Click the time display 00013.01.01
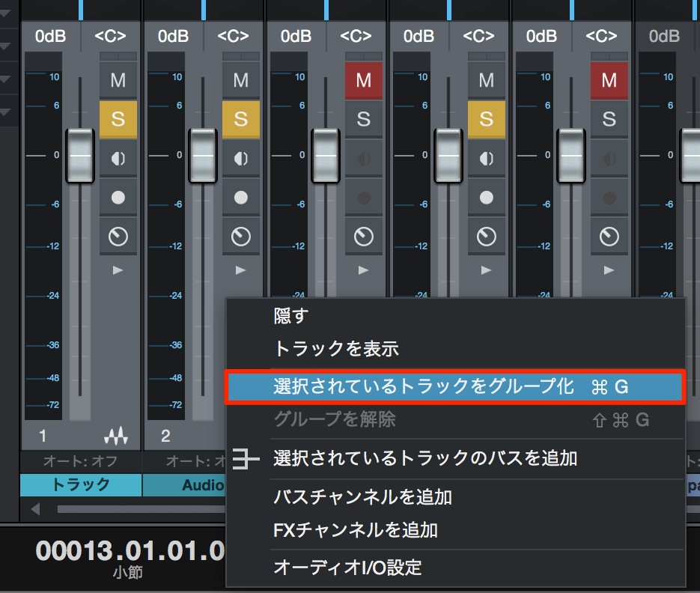The height and width of the screenshot is (593, 700). tap(130, 551)
